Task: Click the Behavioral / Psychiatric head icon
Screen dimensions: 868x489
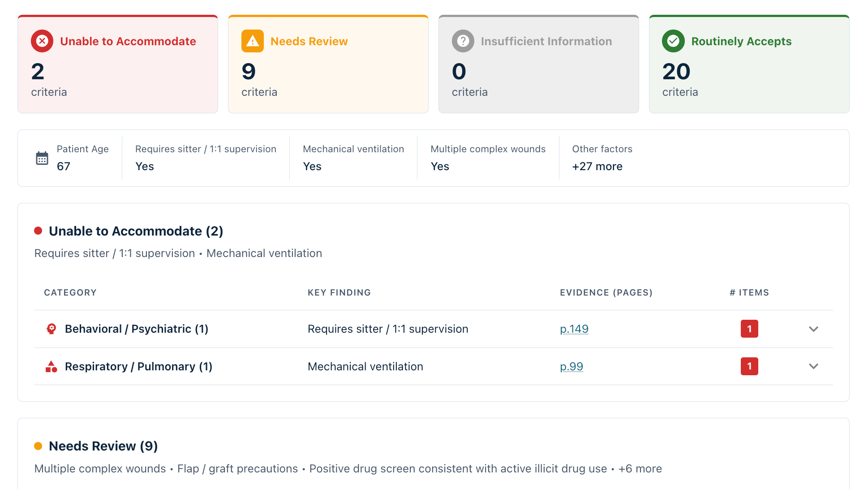Action: pos(52,329)
